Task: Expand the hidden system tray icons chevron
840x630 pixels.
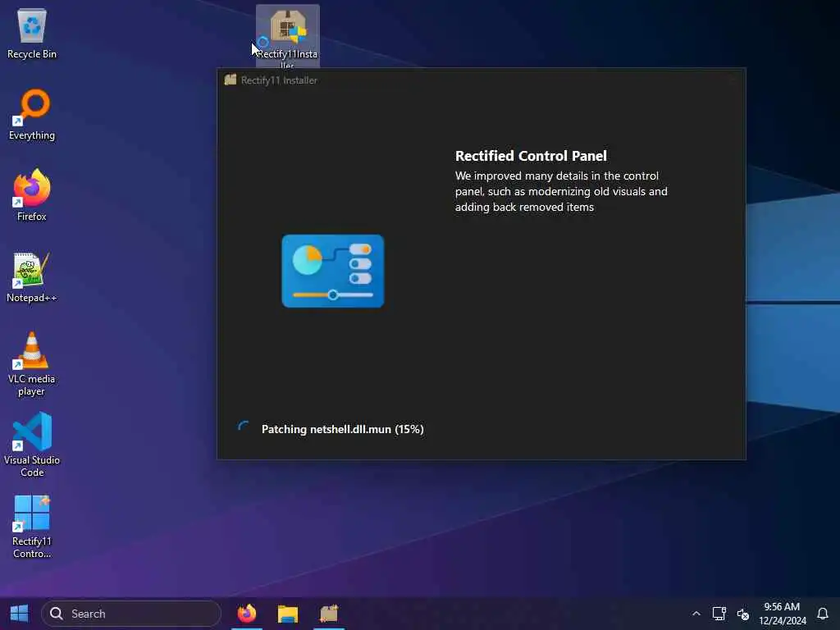Action: click(696, 614)
